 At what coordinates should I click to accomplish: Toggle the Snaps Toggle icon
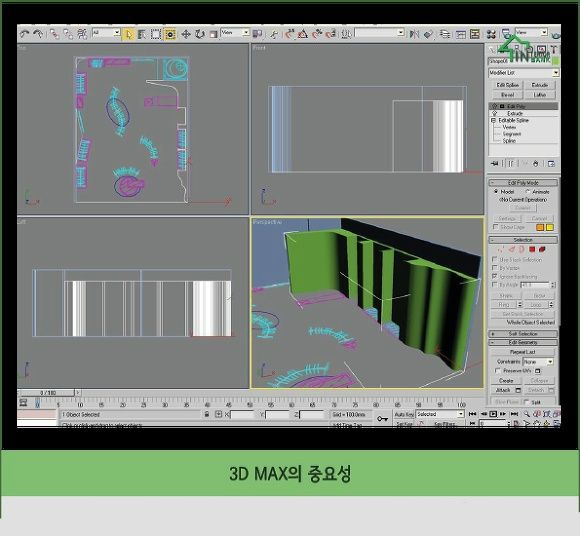(289, 34)
